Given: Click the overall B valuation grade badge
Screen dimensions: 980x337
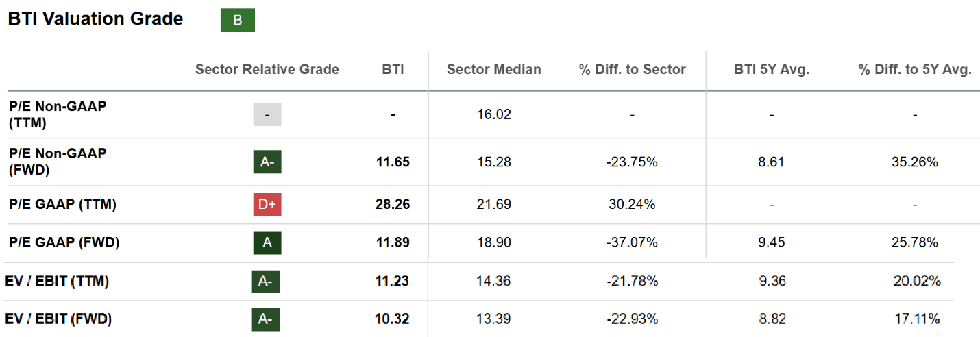Looking at the screenshot, I should pyautogui.click(x=237, y=20).
